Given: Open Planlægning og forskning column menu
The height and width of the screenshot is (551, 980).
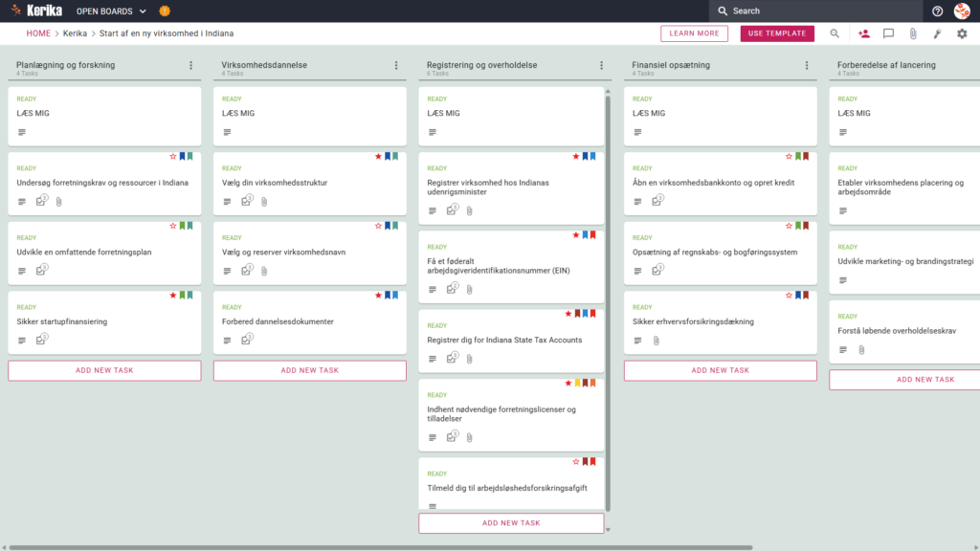Looking at the screenshot, I should [190, 65].
